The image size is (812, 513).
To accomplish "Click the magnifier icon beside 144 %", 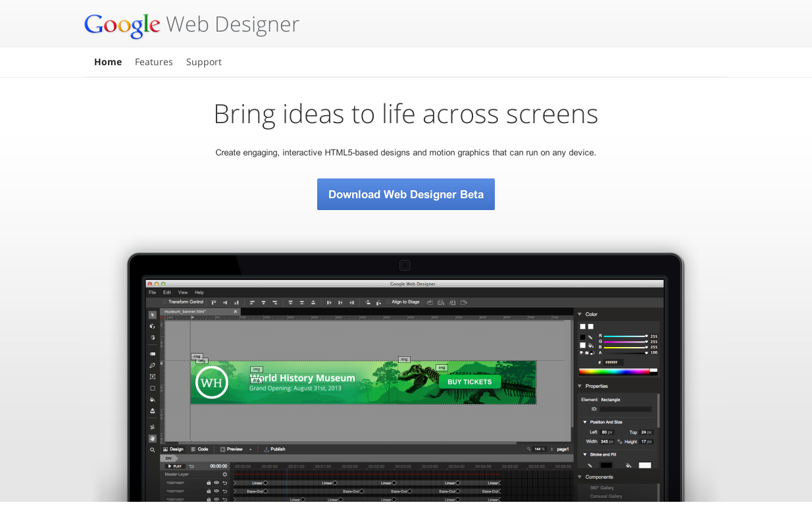I will [529, 448].
